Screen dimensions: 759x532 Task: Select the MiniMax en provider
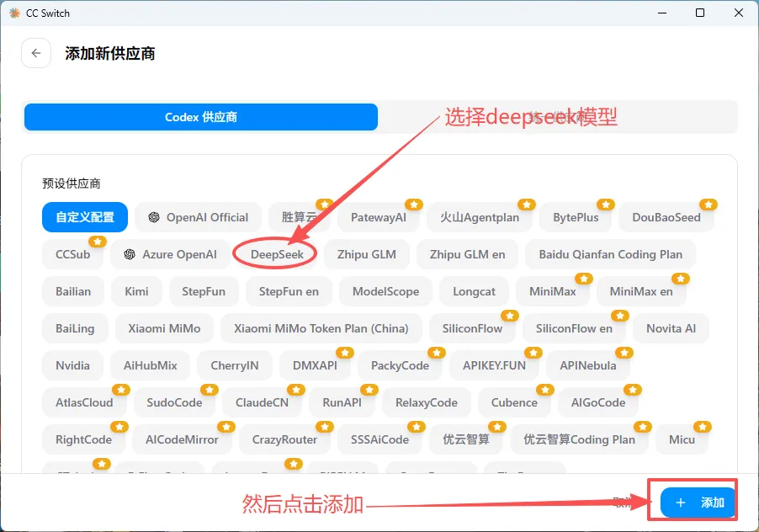[x=641, y=291]
